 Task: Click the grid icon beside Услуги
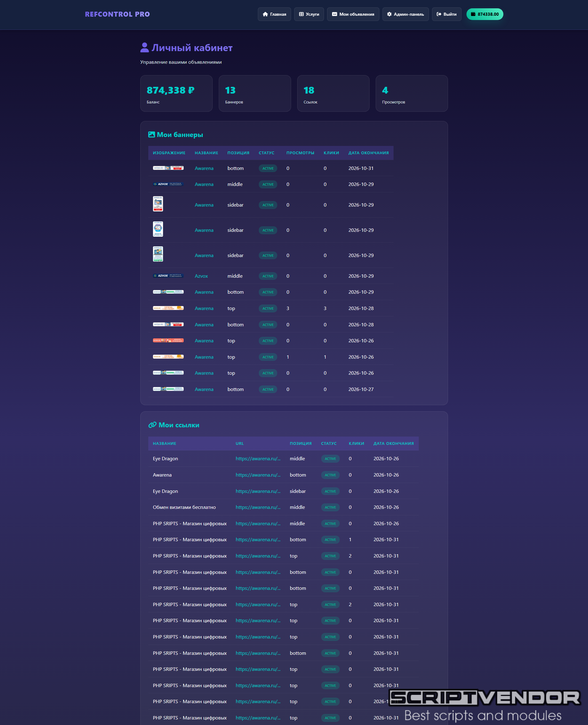point(301,14)
